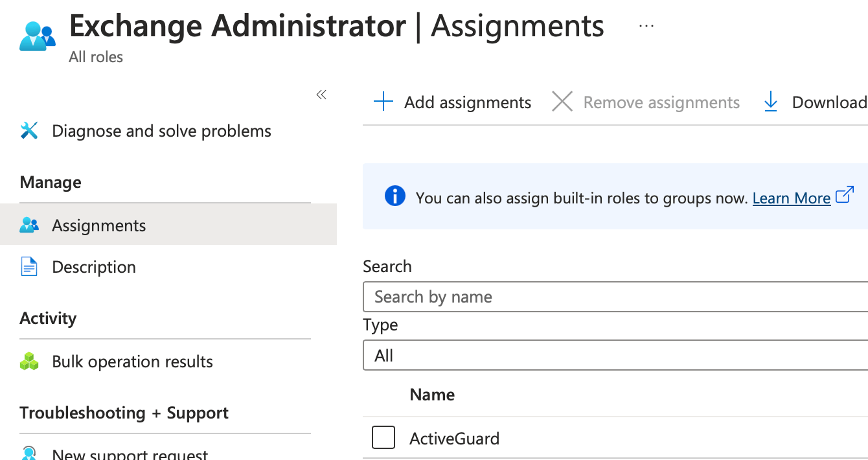Click the All roles breadcrumb text

[96, 57]
